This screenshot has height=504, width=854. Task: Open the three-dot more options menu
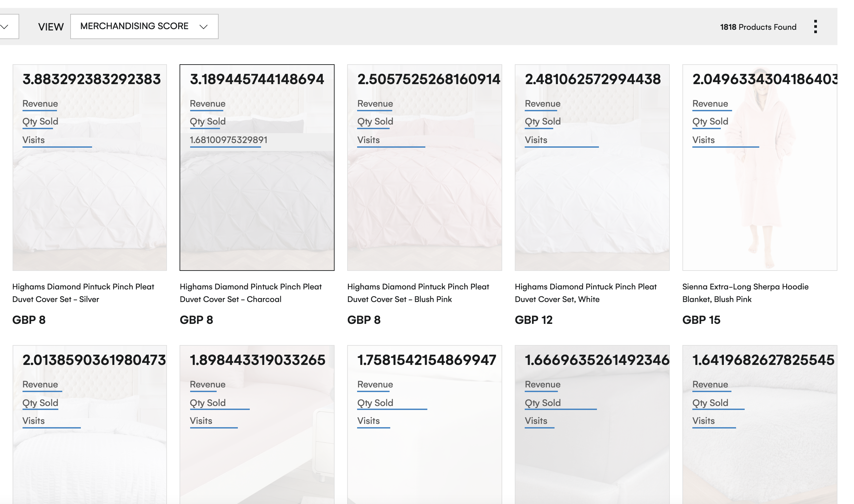tap(815, 26)
